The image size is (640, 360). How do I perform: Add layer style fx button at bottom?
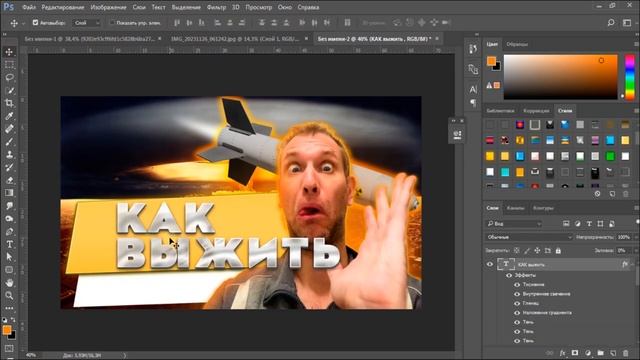562,353
